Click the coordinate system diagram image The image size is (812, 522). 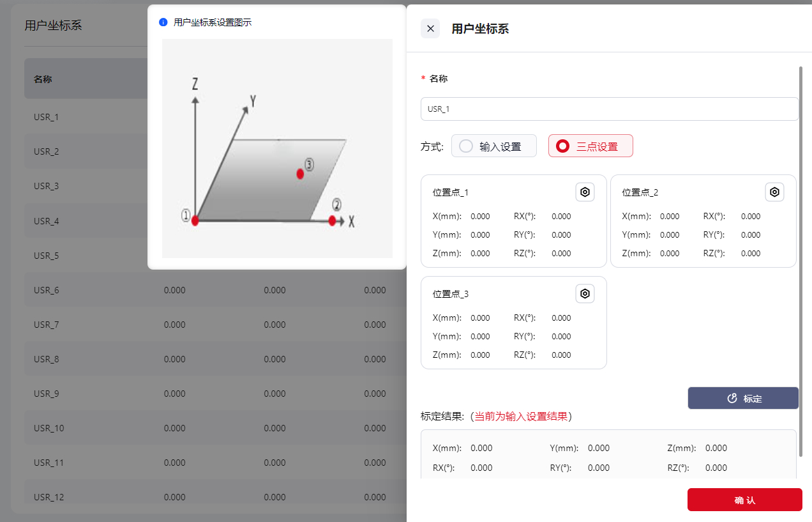coord(277,148)
